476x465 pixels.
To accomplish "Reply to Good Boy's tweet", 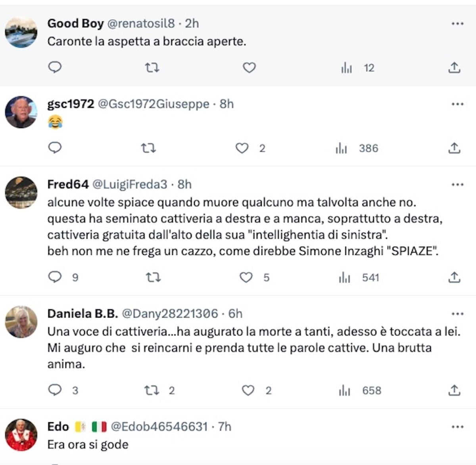I will click(55, 67).
